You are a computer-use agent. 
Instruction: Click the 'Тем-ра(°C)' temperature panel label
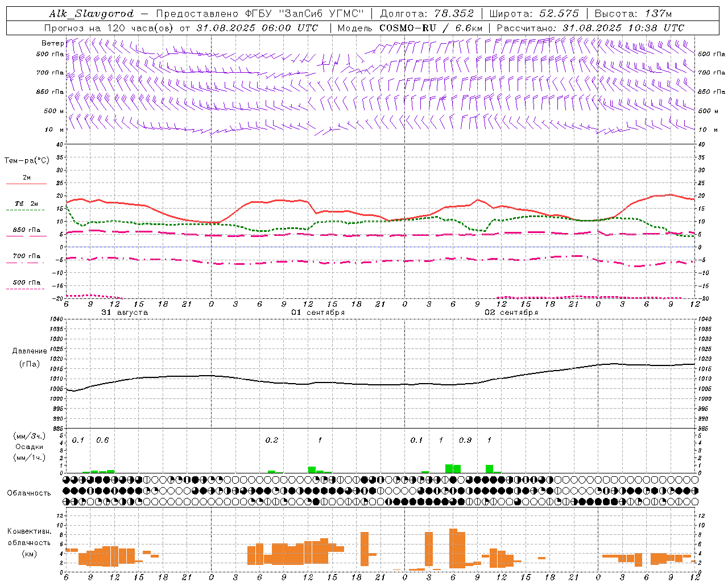[27, 161]
